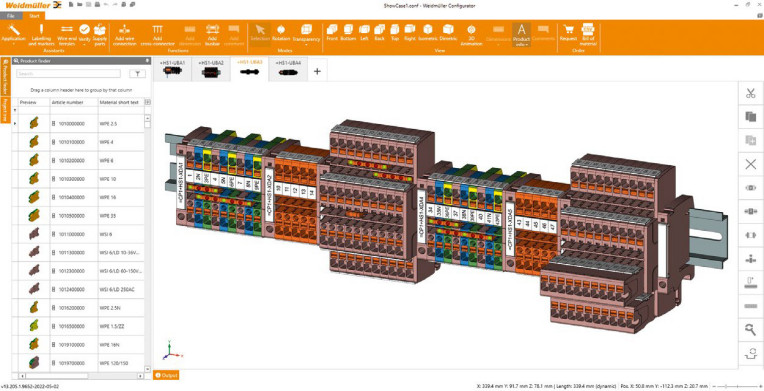The height and width of the screenshot is (391, 764).
Task: Show the Isometric view
Action: pos(427,33)
